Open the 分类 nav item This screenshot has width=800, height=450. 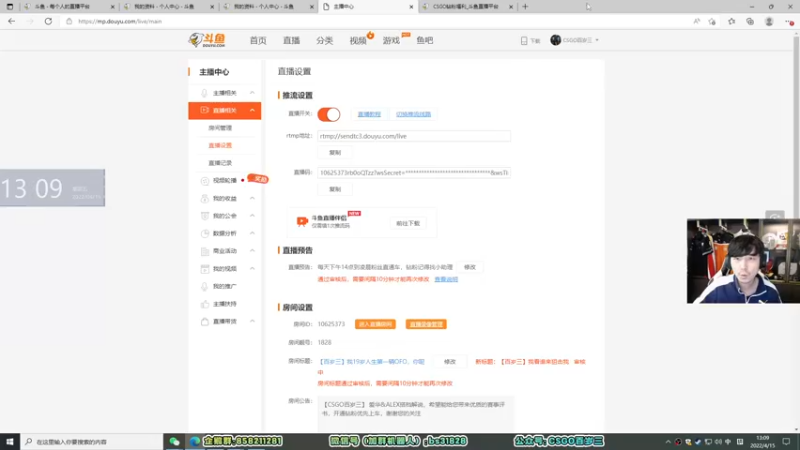[x=324, y=40]
